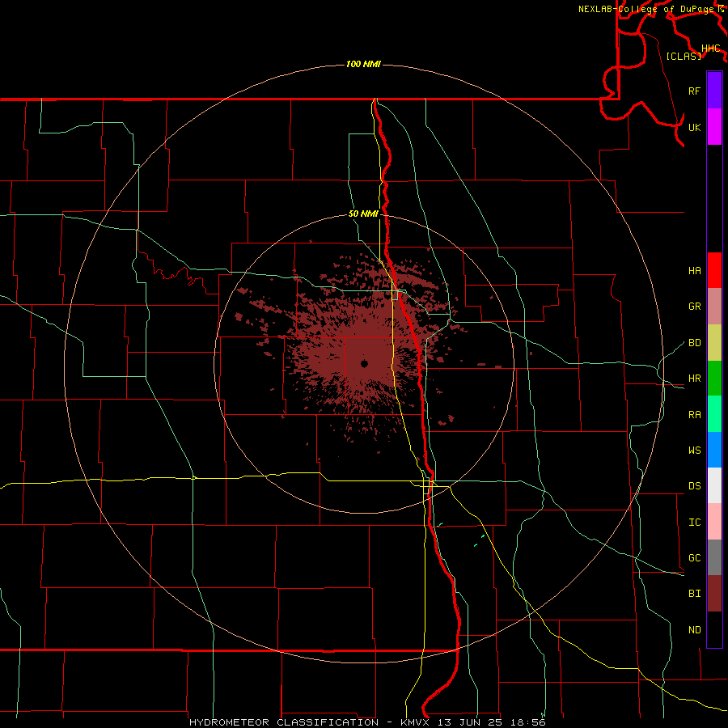The width and height of the screenshot is (728, 728).
Task: Click the GC legend label
Action: 694,557
